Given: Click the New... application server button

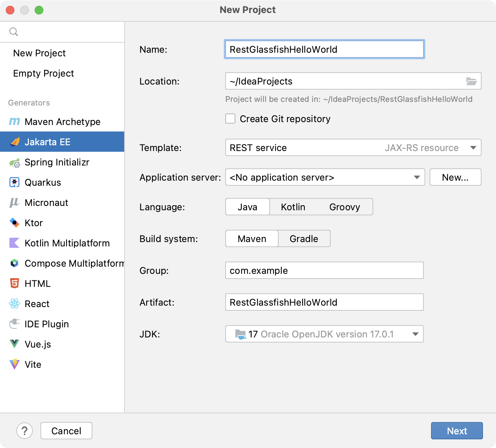Looking at the screenshot, I should coord(455,177).
